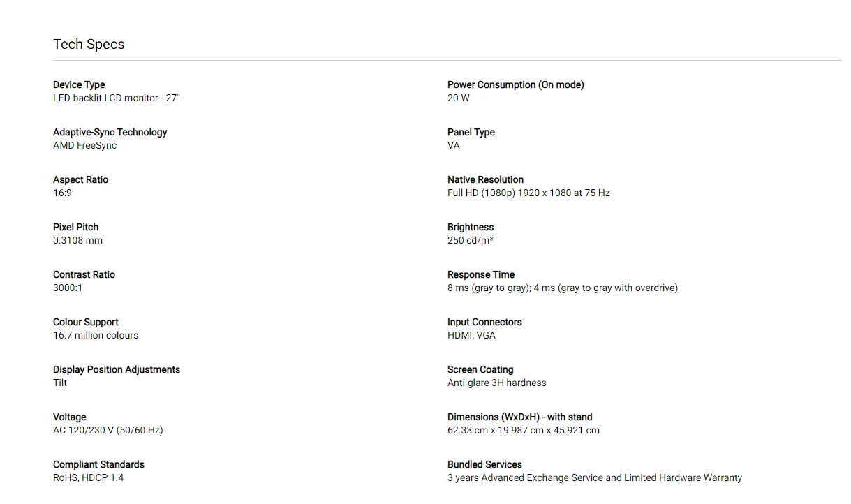
Task: Click the Display Position Adjustments label
Action: [x=116, y=369]
